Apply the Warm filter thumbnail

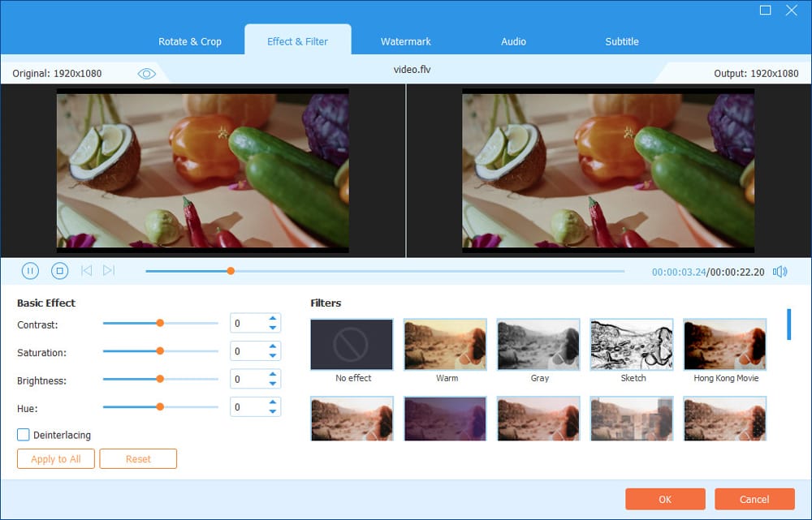(445, 344)
